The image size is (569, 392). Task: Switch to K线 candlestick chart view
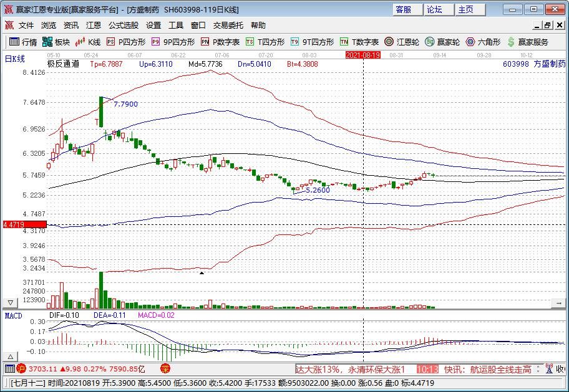coord(88,42)
